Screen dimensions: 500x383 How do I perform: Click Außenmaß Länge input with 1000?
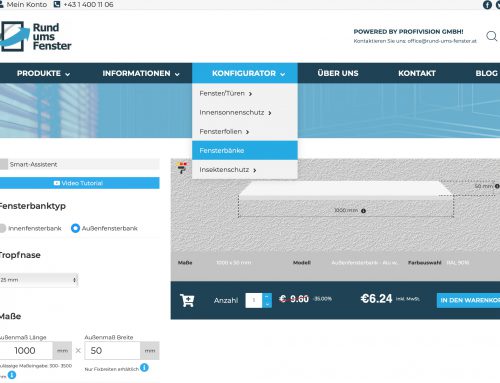26,351
